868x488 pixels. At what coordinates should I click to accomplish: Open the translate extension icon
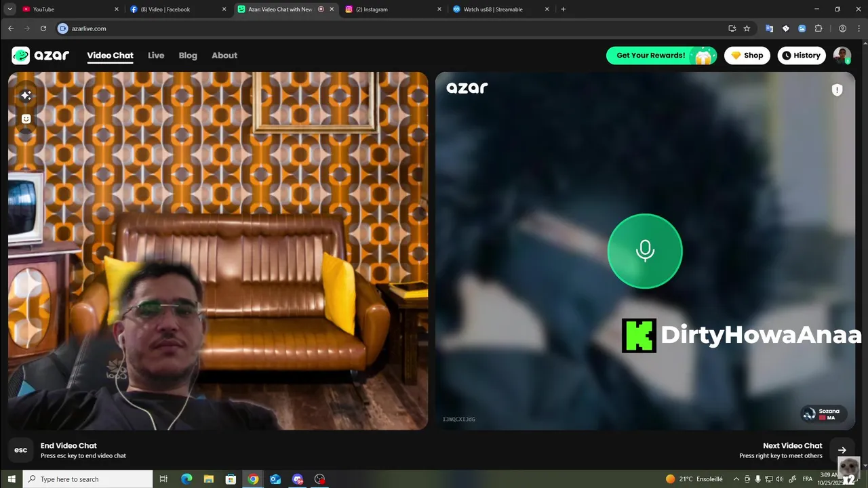(769, 28)
